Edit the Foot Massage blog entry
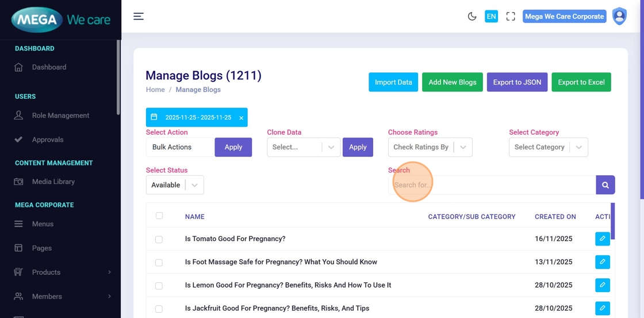The image size is (644, 318). coord(602,262)
